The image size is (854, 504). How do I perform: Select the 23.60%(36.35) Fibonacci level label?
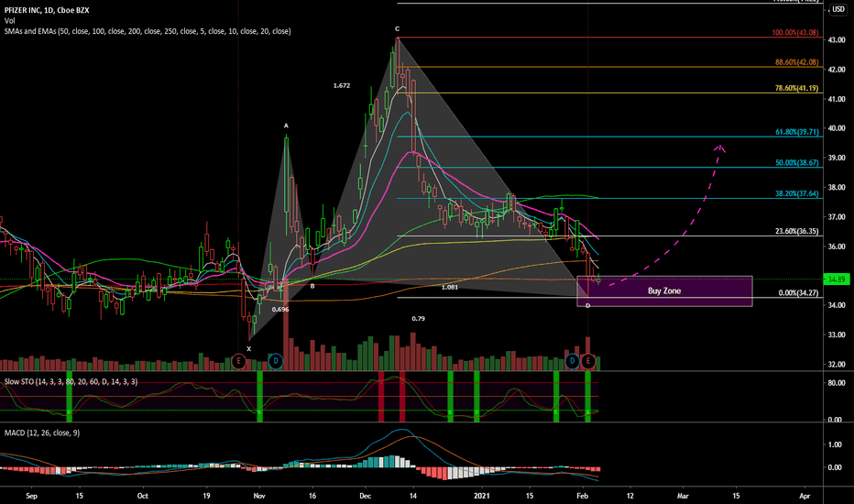click(797, 232)
